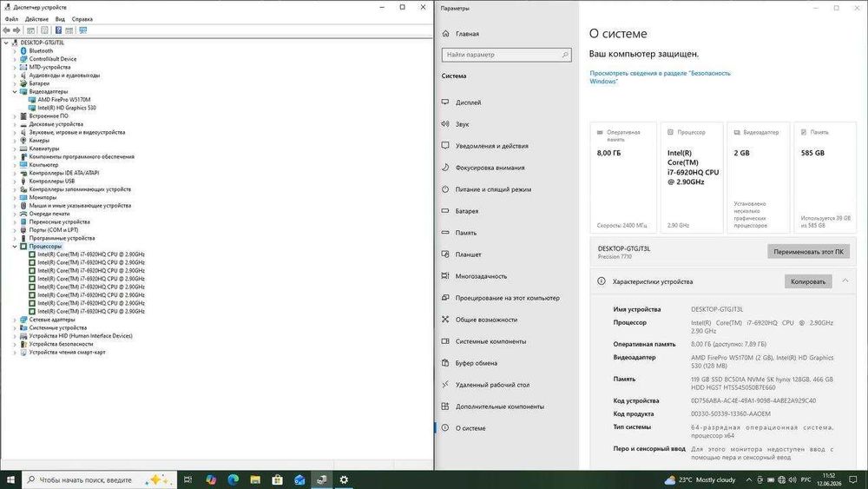
Task: Open Звук settings page
Action: 463,124
